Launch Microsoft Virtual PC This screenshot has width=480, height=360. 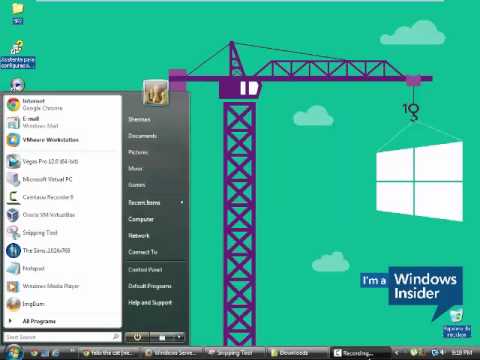(x=62, y=179)
